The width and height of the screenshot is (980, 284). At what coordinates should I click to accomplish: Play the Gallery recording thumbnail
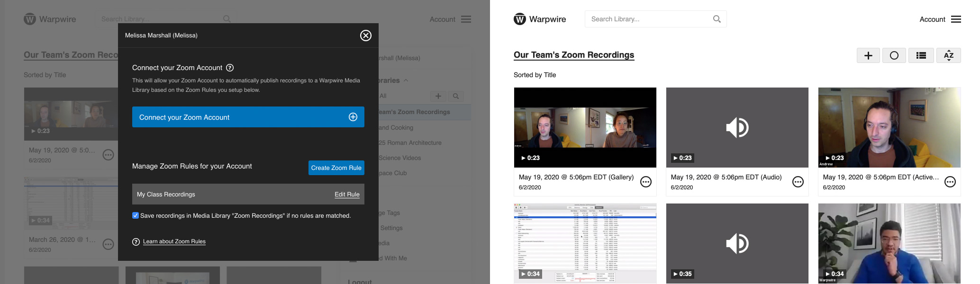(x=585, y=127)
